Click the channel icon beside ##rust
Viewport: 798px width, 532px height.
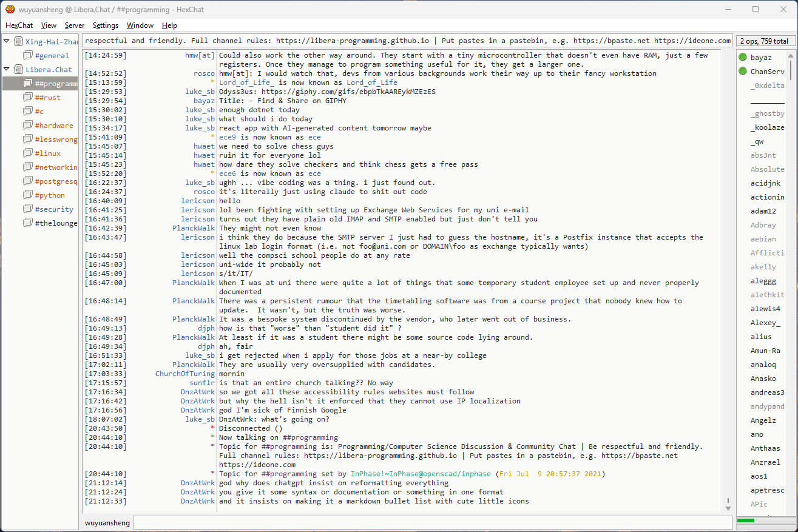click(27, 98)
